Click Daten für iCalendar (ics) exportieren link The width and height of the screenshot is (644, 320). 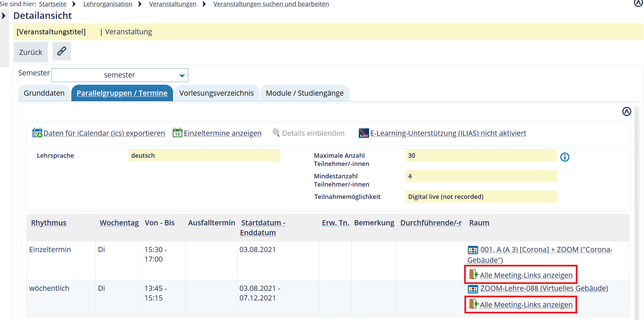pos(104,133)
